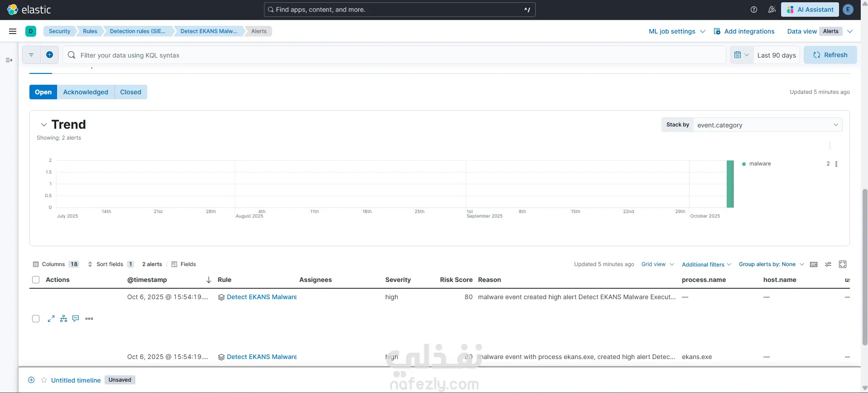Focus the KQL filter query field
This screenshot has height=393, width=868.
coord(394,55)
